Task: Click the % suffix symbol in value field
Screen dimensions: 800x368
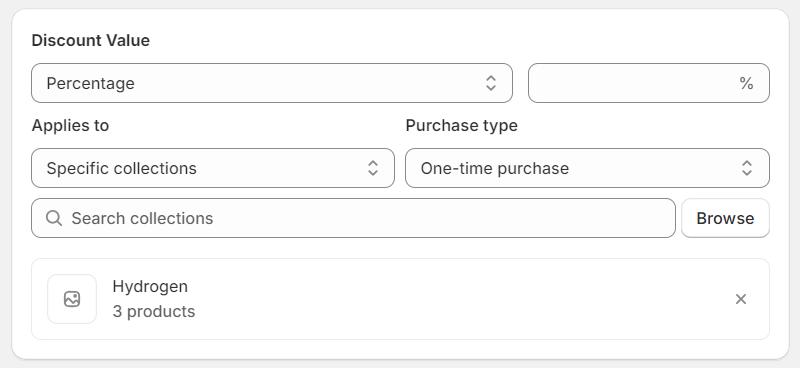Action: pyautogui.click(x=746, y=83)
